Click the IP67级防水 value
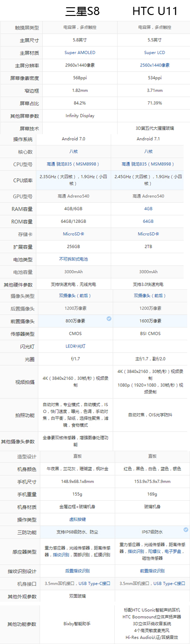 tap(152, 532)
